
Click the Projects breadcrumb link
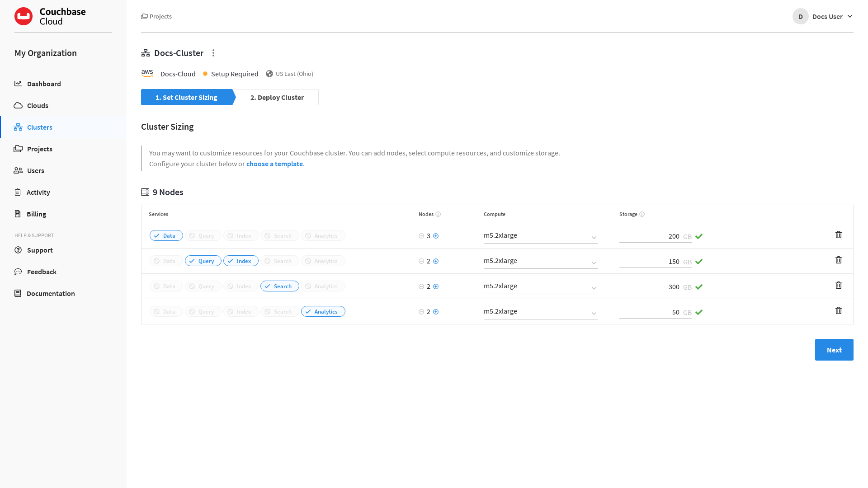[156, 16]
